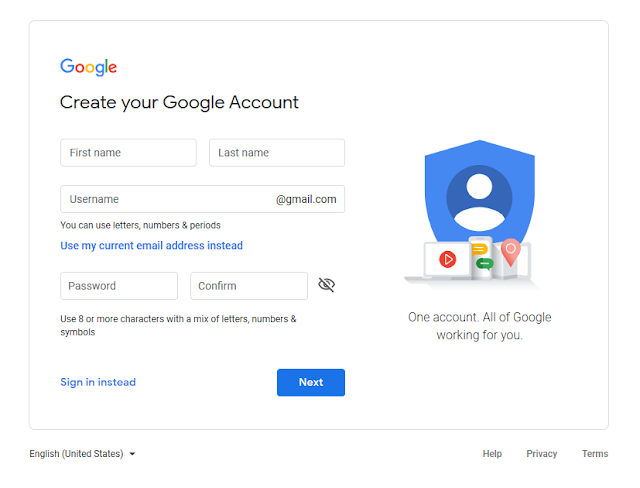Image resolution: width=640 pixels, height=488 pixels.
Task: Click the red map pin icon
Action: tap(510, 252)
